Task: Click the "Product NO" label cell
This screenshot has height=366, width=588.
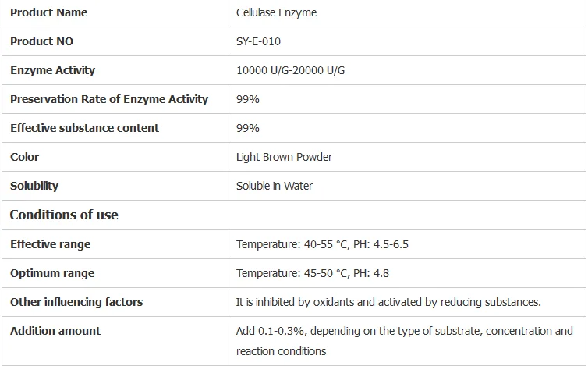Action: (x=42, y=41)
